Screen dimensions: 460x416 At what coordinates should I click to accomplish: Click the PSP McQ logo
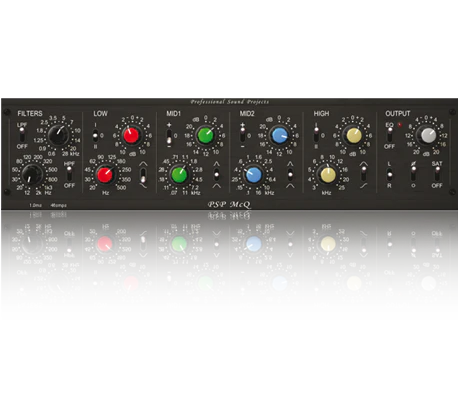click(229, 204)
